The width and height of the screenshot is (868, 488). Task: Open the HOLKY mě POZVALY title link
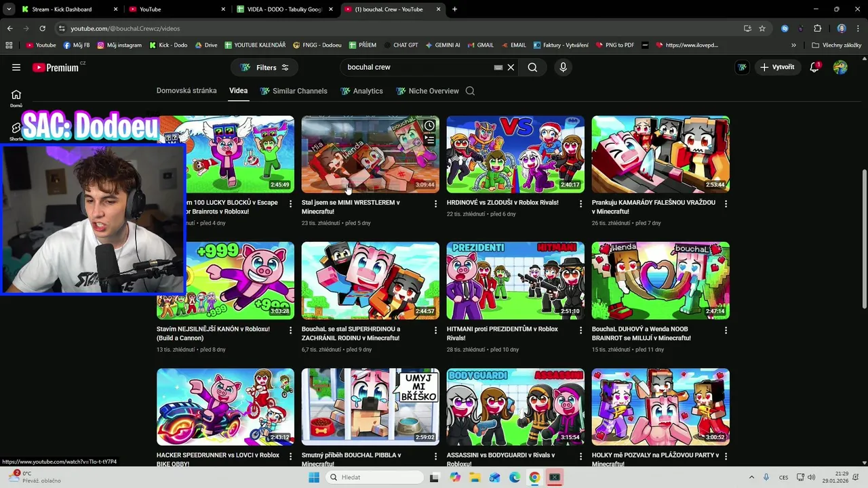coord(654,459)
